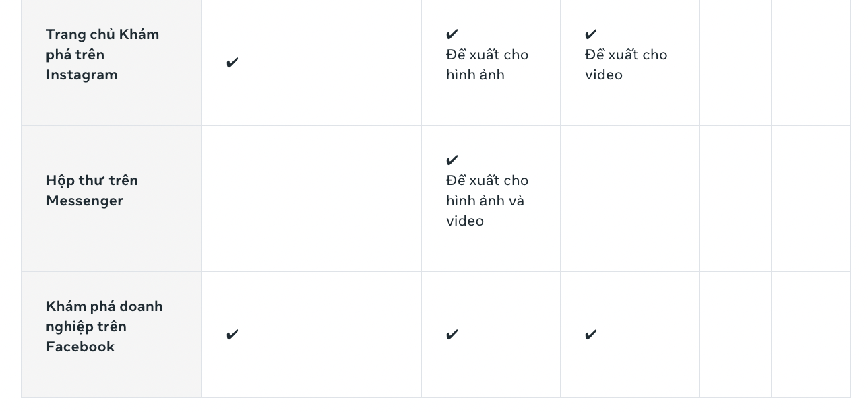This screenshot has width=868, height=412.
Task: Click the empty cell between Instagram's first checkmark and 'hình ảnh'
Action: [x=382, y=63]
